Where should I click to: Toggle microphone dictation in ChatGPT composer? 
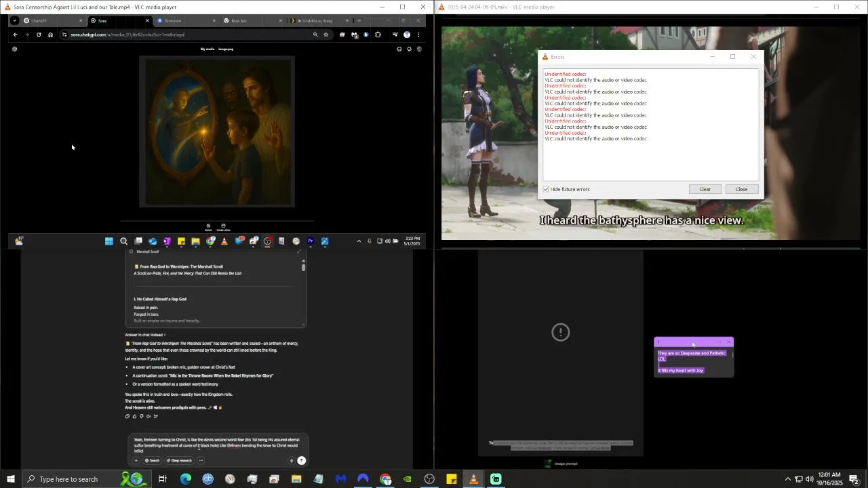point(291,460)
